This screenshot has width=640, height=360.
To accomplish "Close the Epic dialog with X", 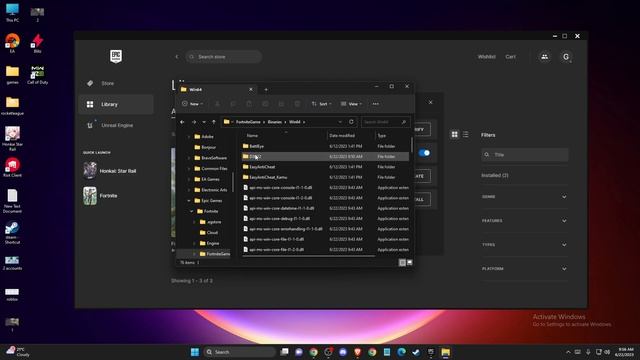I will [431, 102].
